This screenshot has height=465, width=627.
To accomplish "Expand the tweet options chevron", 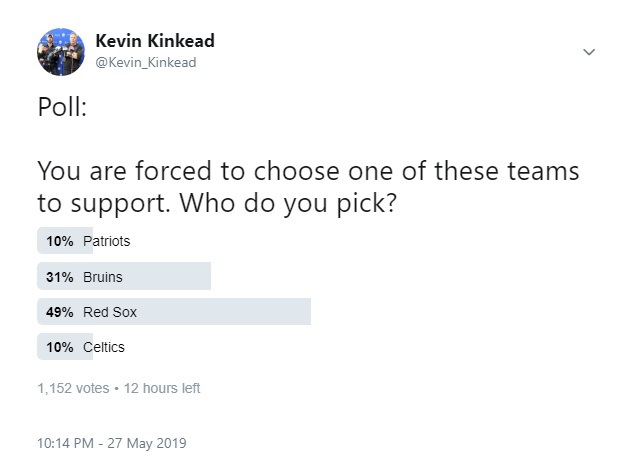I will coord(589,51).
